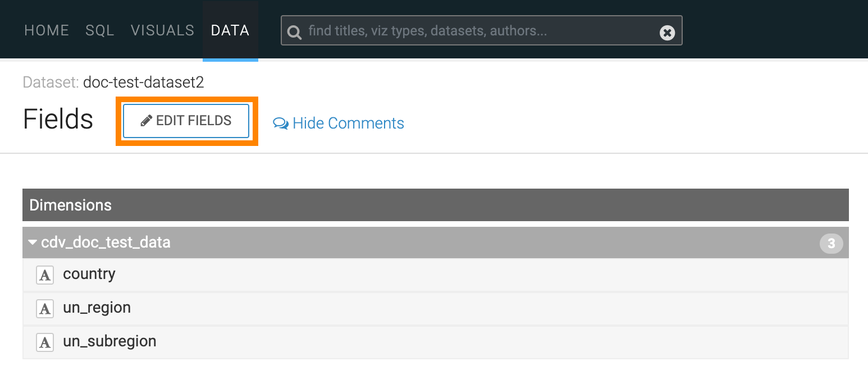The height and width of the screenshot is (366, 868).
Task: Go to the VISUALS tab
Action: 162,30
